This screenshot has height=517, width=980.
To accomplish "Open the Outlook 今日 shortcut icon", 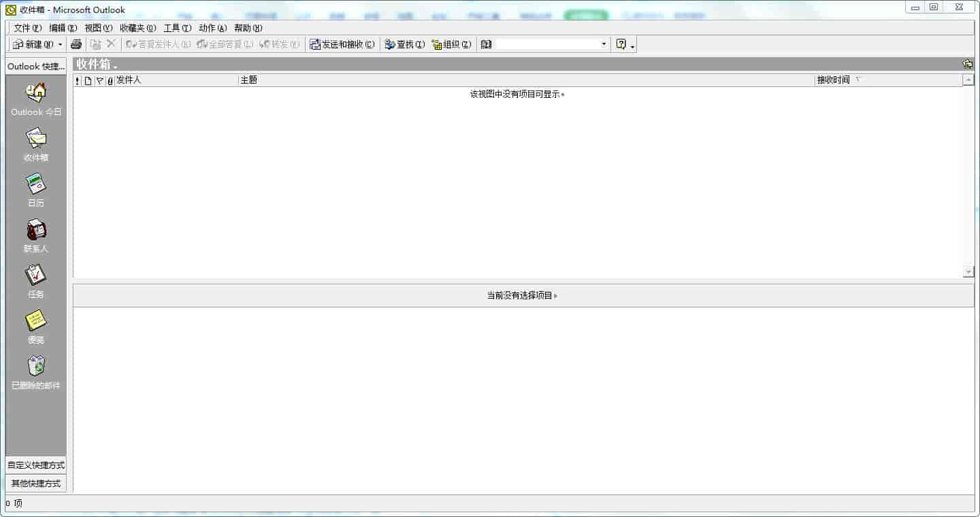I will 36,93.
